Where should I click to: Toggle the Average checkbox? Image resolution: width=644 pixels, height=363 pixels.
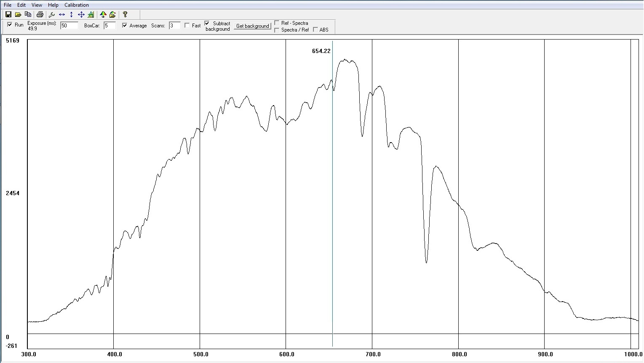125,25
